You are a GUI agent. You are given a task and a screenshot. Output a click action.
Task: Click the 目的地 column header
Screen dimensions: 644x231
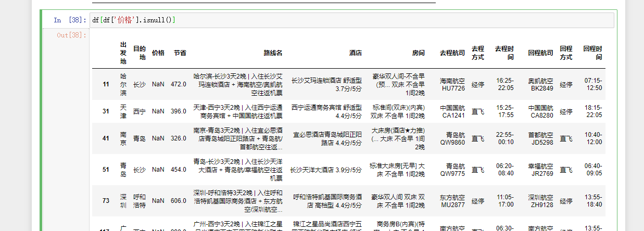coord(140,53)
